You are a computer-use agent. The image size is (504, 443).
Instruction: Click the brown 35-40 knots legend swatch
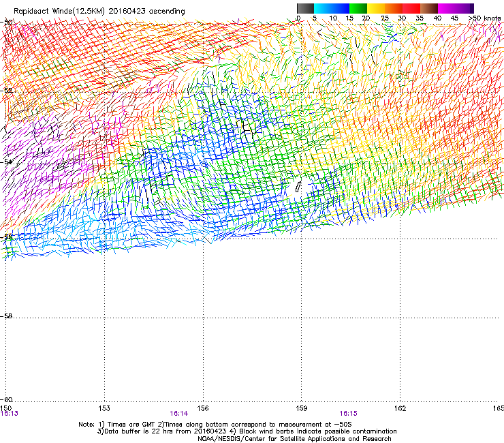429,8
